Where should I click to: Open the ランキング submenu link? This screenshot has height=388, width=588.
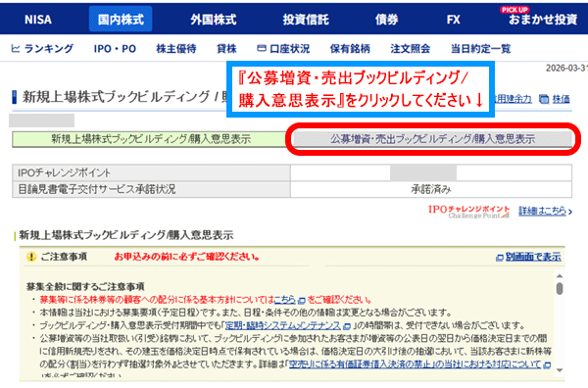[x=49, y=48]
